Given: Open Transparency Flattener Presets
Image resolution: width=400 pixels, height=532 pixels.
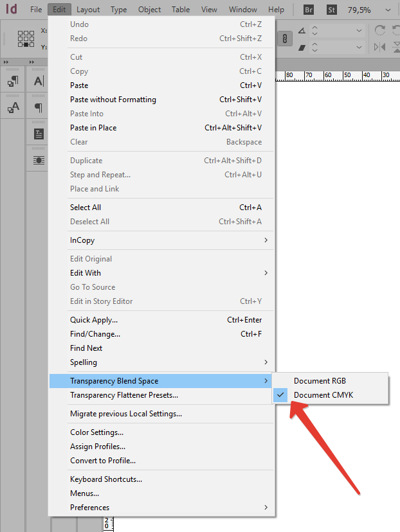Looking at the screenshot, I should click(x=161, y=395).
